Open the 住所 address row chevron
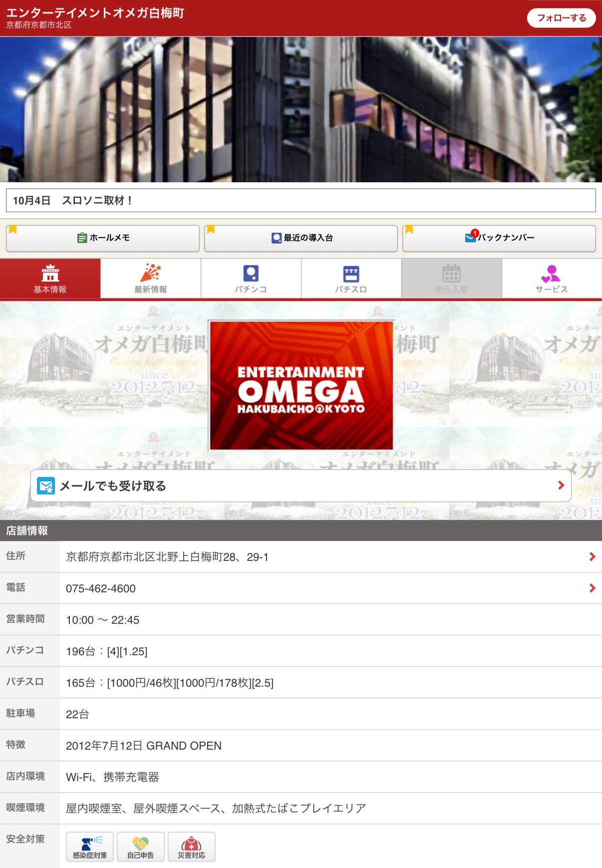 [x=593, y=556]
